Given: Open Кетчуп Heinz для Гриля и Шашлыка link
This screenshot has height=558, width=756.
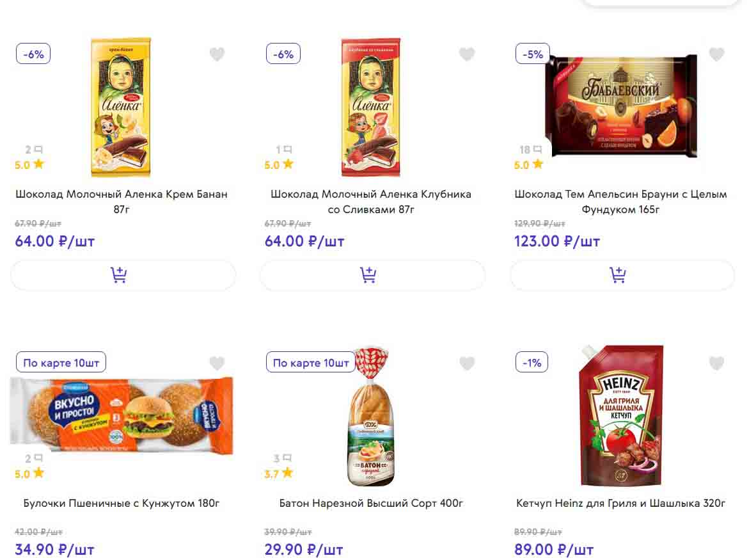Looking at the screenshot, I should 621,504.
